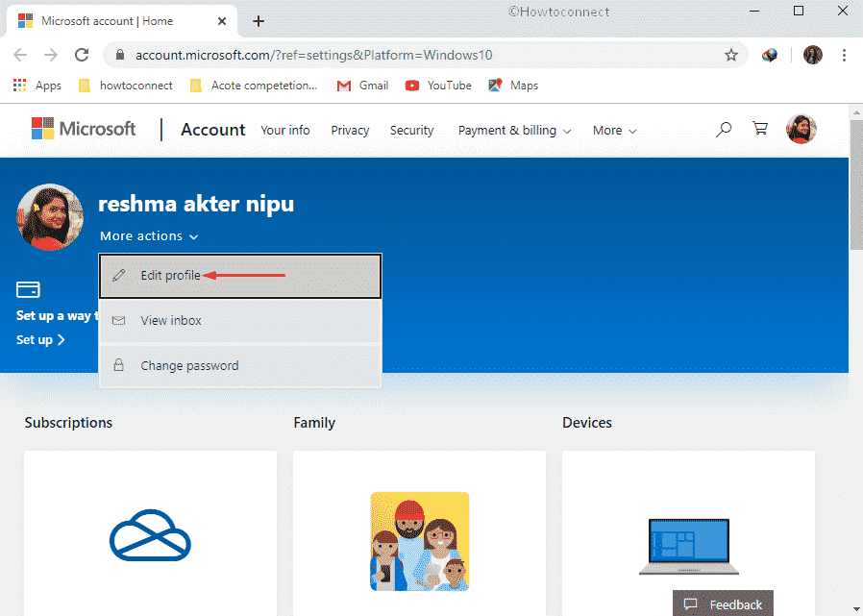Click the family illustration under Family
This screenshot has height=616, width=863.
[419, 541]
